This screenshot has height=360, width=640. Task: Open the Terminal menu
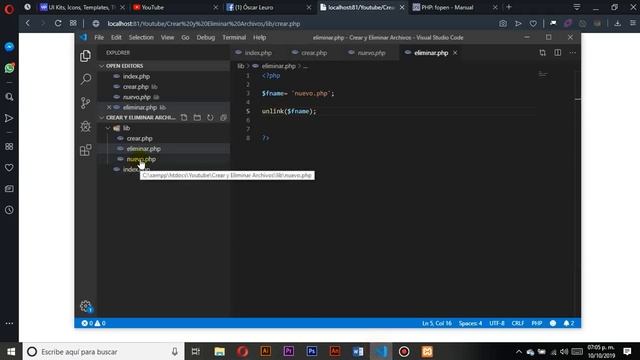pos(234,37)
